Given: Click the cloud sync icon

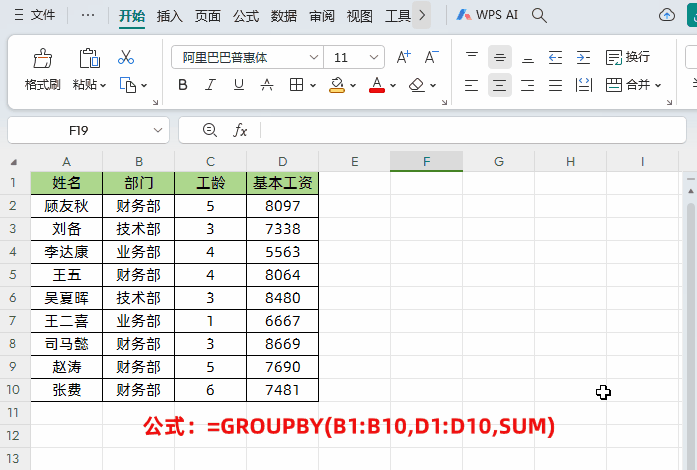Looking at the screenshot, I should click(667, 15).
